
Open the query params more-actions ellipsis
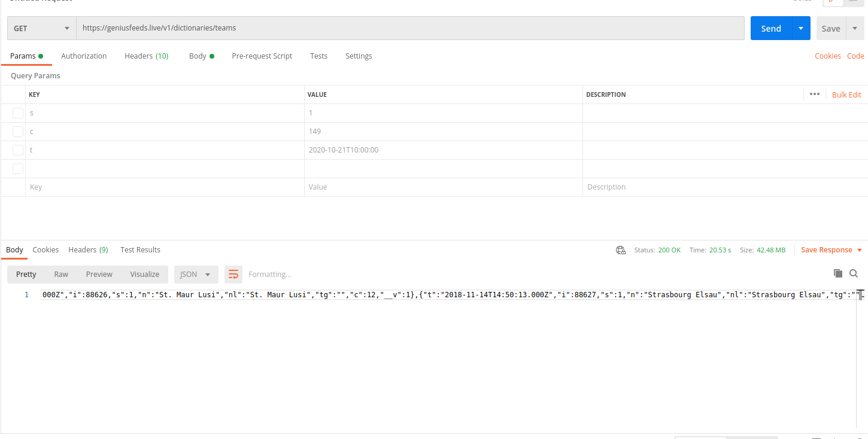[815, 94]
